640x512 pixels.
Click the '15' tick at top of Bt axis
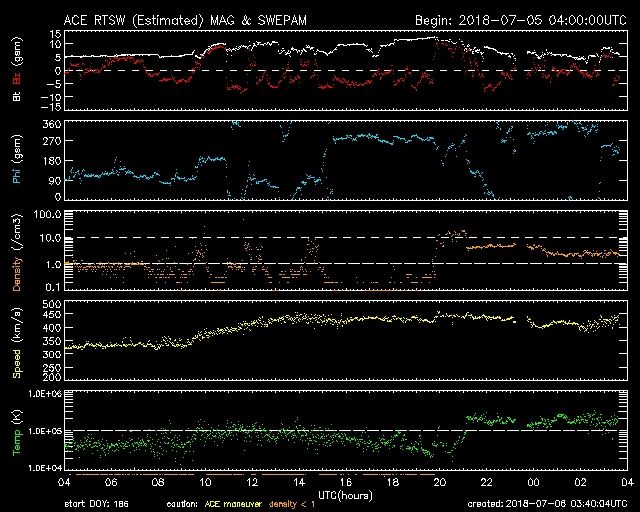click(x=56, y=34)
